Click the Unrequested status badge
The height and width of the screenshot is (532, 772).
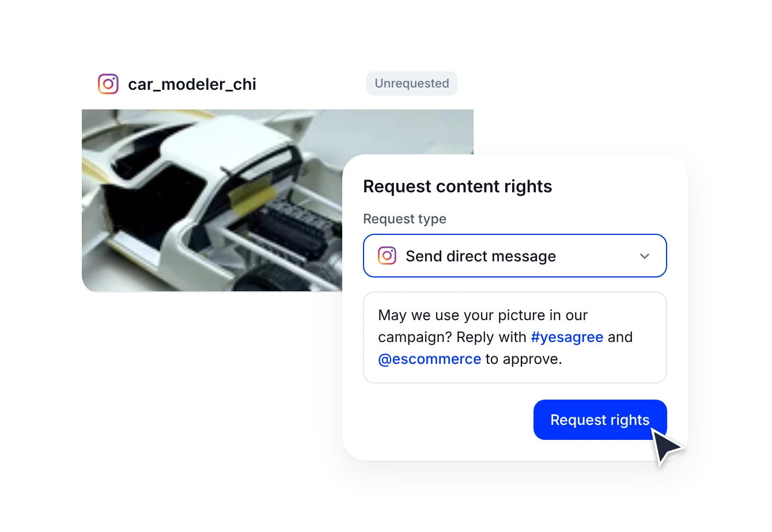tap(412, 83)
